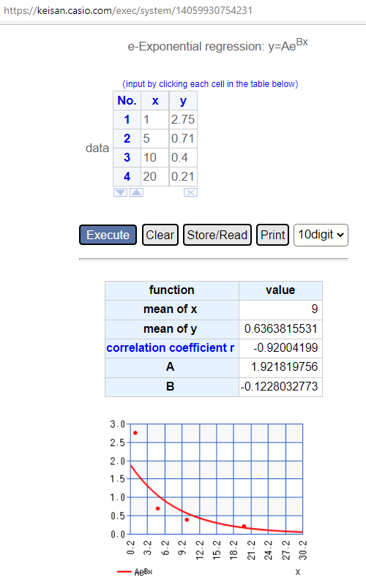The height and width of the screenshot is (588, 366).
Task: Open the correlation coefficient r link
Action: [x=170, y=347]
